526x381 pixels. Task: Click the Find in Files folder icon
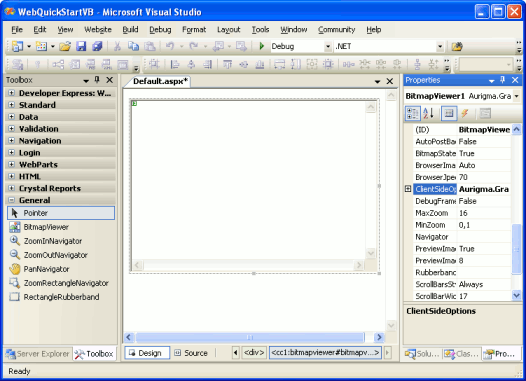tap(457, 46)
